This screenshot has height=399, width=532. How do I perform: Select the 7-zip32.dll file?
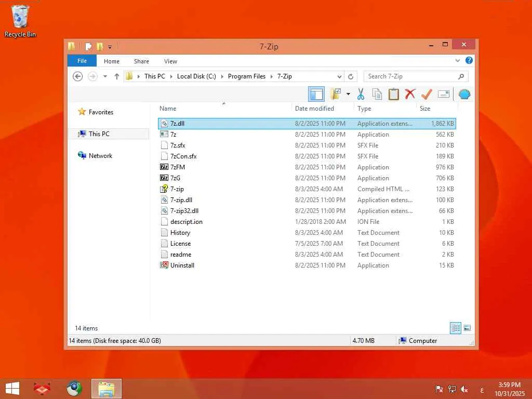click(307, 211)
